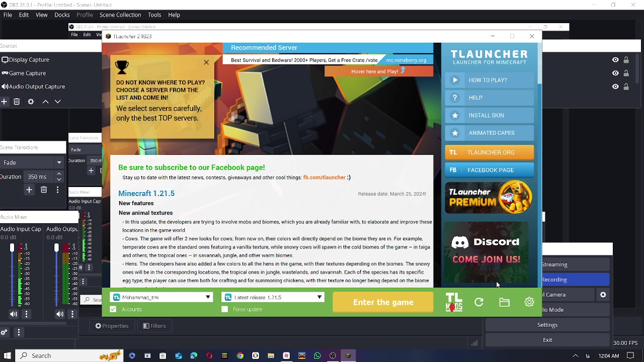644x362 pixels.
Task: Add a scene transition with plus icon
Action: [29, 190]
